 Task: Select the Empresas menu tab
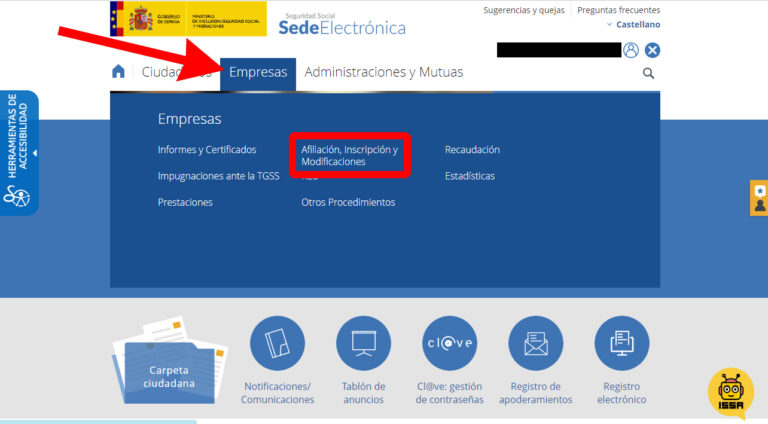(x=258, y=72)
